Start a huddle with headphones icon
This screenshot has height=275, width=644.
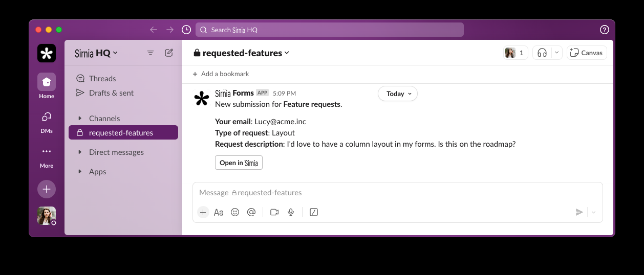point(542,53)
